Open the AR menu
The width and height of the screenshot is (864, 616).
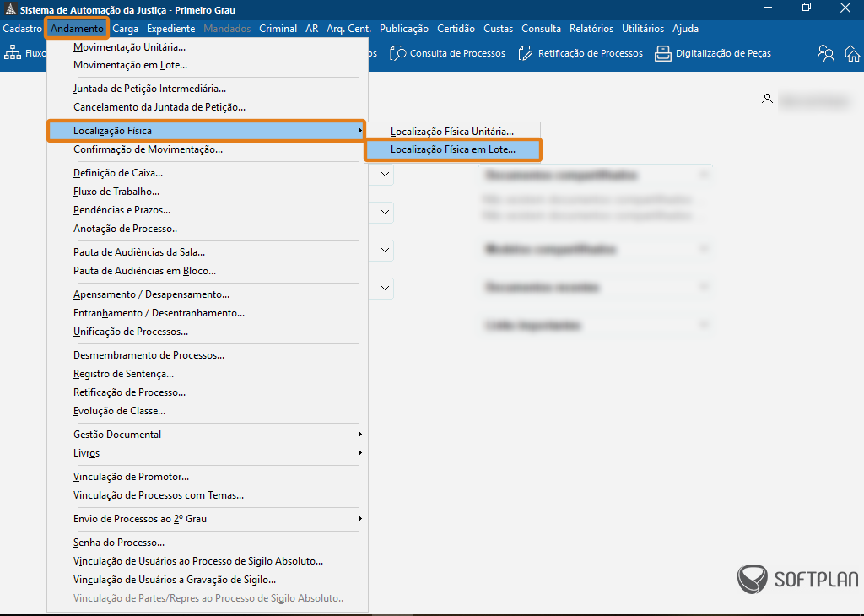312,29
